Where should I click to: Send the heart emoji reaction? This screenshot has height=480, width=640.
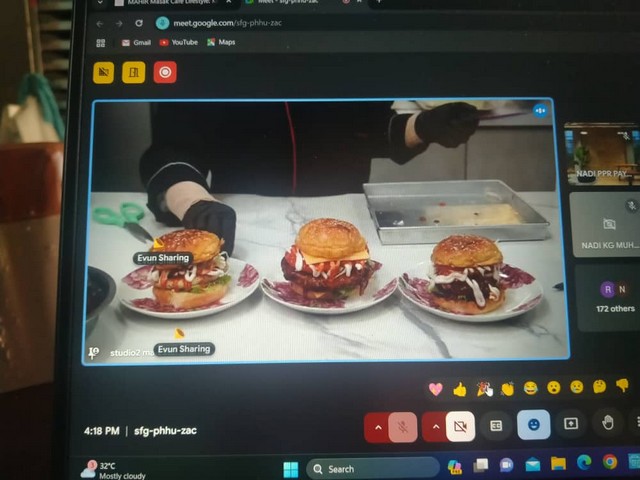click(x=436, y=388)
